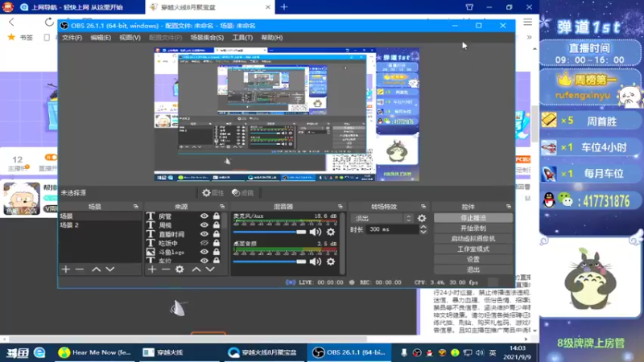The width and height of the screenshot is (644, 362).
Task: Open 桌面音频 audio settings gear
Action: click(331, 261)
